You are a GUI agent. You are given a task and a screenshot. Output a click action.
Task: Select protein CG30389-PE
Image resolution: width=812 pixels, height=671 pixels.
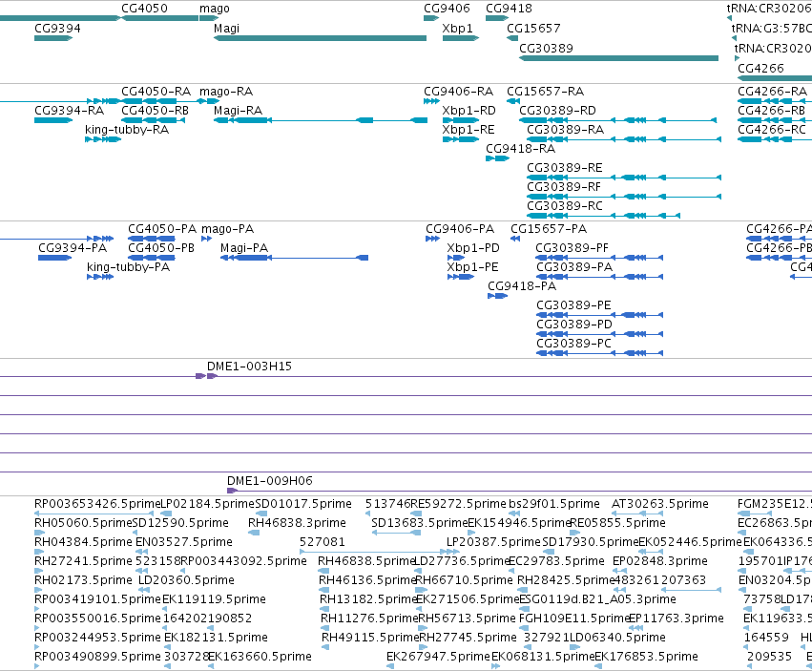click(599, 315)
